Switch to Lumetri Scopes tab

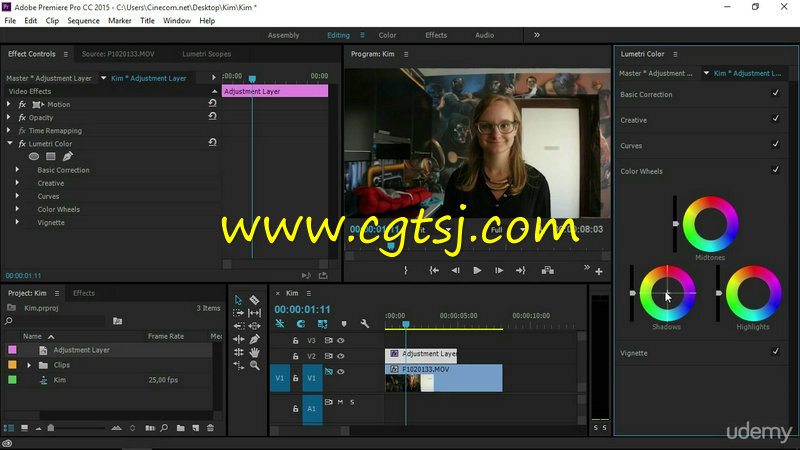207,54
